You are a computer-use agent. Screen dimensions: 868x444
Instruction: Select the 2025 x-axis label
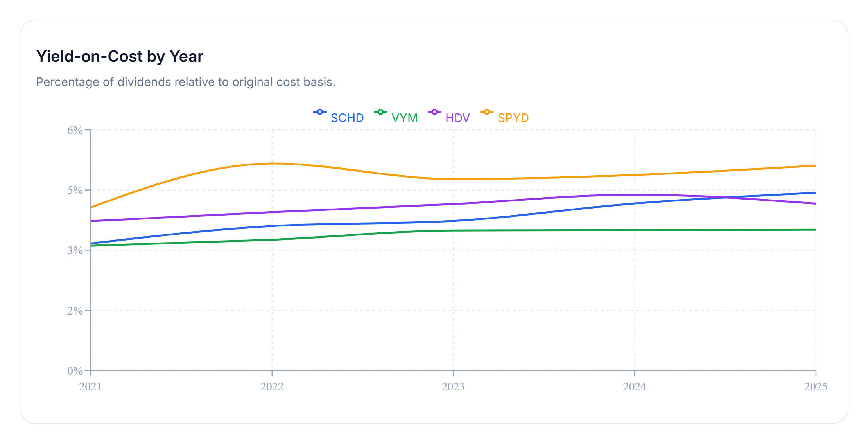point(815,387)
